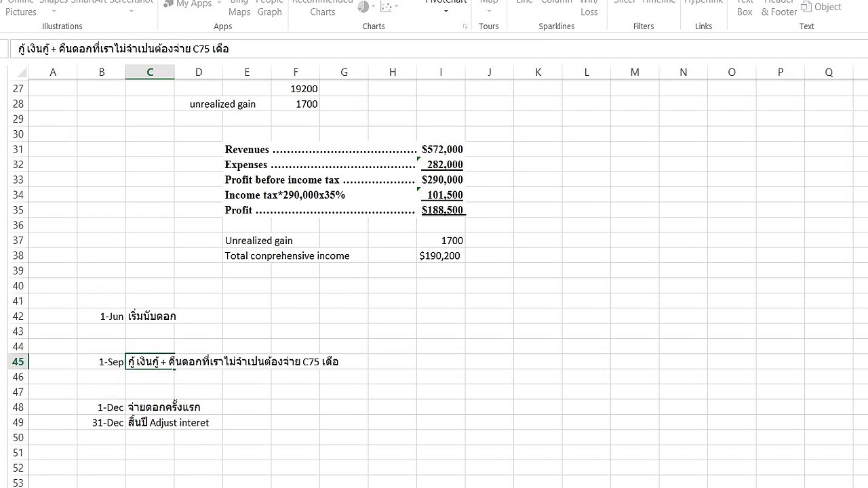Select column I header
Screen dimensions: 868x488
[x=441, y=73]
